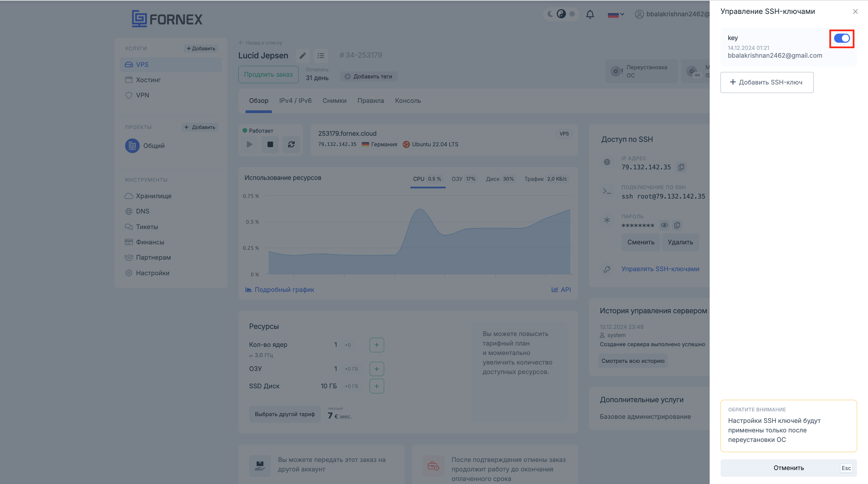Select the dark moon theme icon

(550, 14)
